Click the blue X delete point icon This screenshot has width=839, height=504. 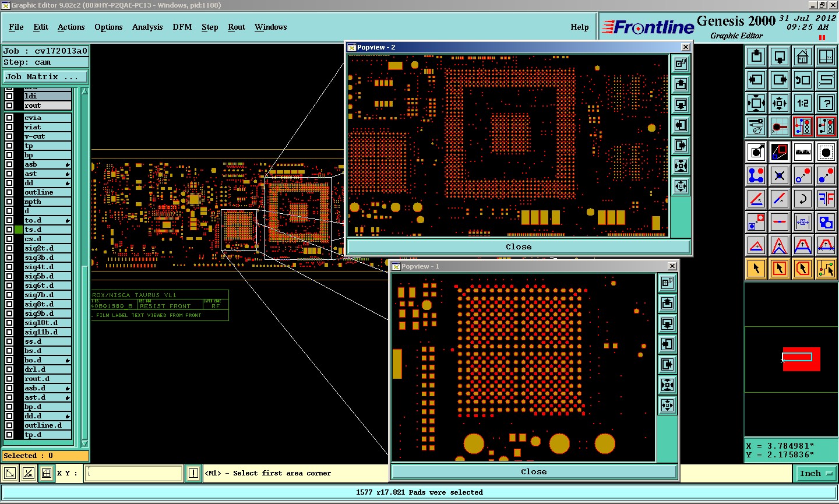coord(780,175)
